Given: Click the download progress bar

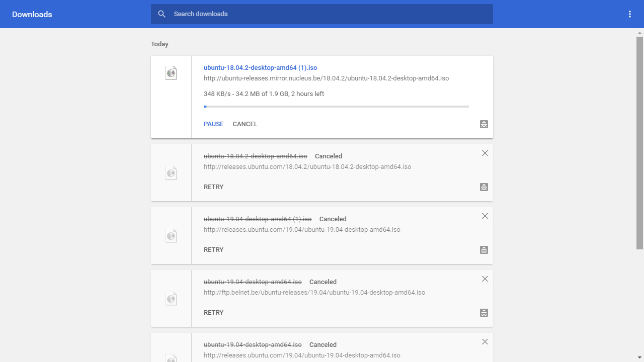Looking at the screenshot, I should coord(336,107).
